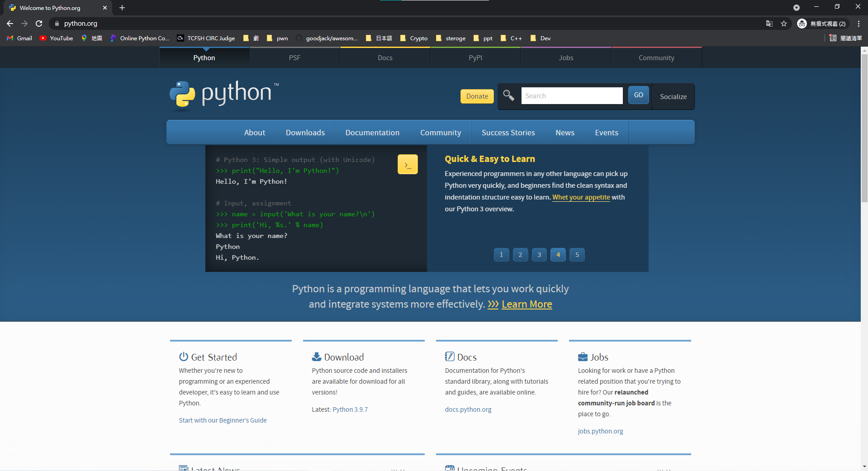Open the steroge bookmark folder

coord(451,38)
